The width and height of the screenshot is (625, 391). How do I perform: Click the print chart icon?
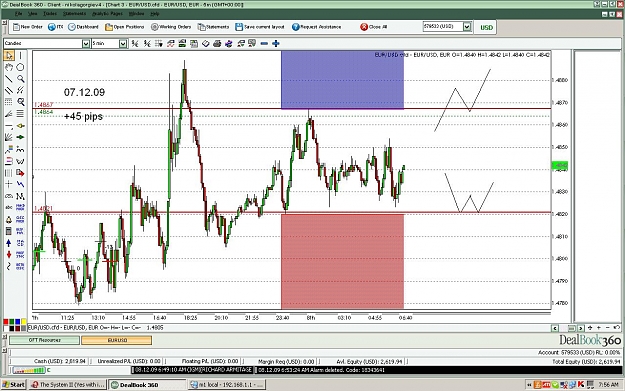pyautogui.click(x=217, y=43)
